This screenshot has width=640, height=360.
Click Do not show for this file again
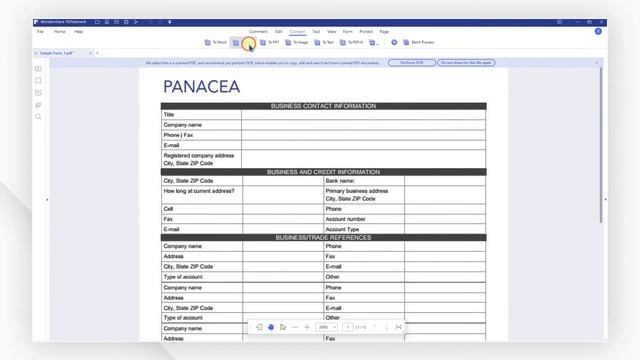466,63
